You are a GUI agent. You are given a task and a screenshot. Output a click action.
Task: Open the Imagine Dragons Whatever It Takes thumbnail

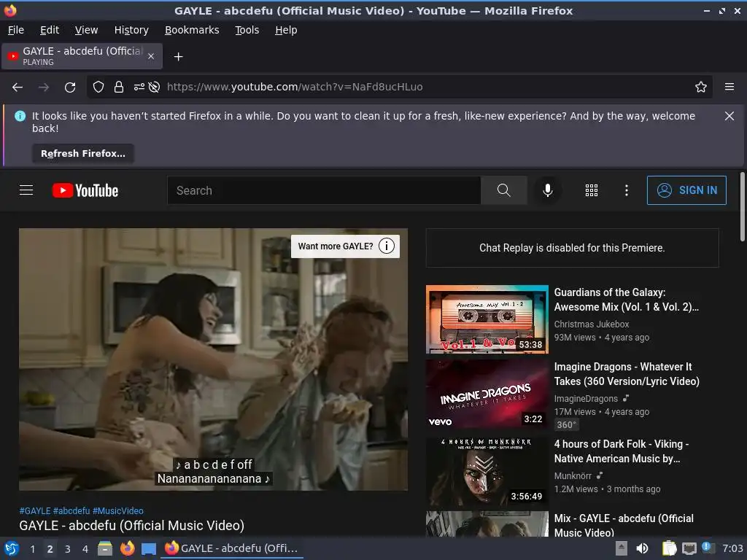coord(487,394)
